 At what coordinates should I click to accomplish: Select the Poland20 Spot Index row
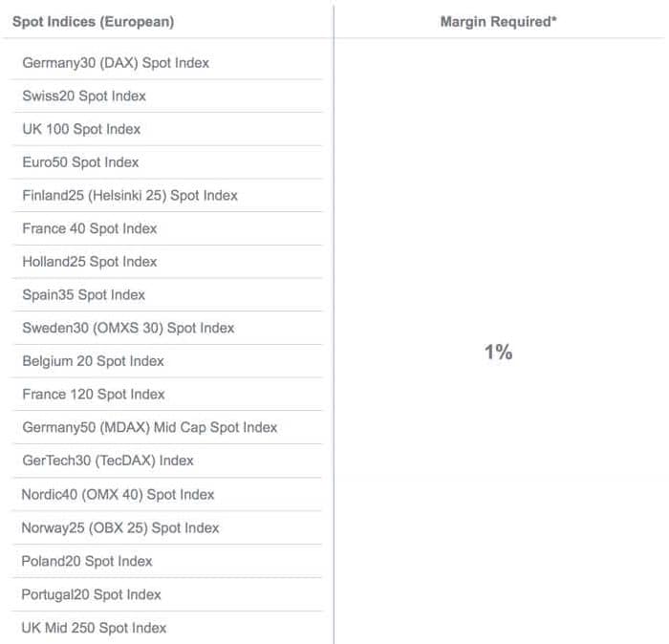tap(87, 562)
